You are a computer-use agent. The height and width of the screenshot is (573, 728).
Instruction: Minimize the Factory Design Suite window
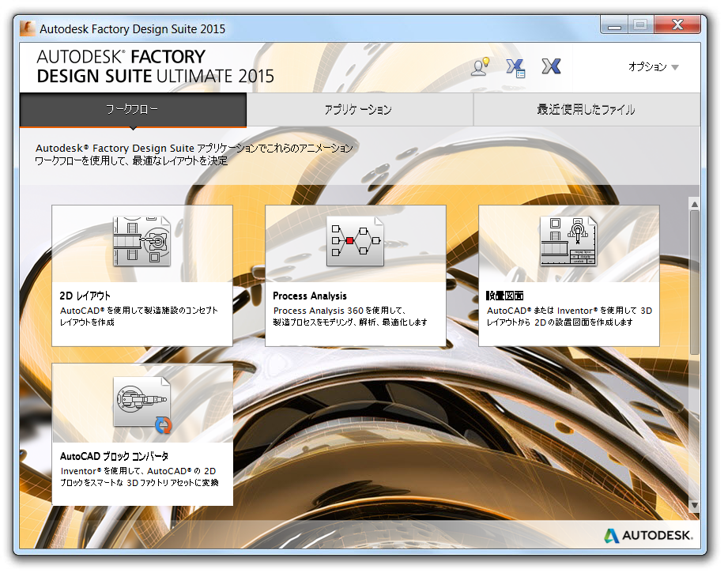click(x=614, y=25)
